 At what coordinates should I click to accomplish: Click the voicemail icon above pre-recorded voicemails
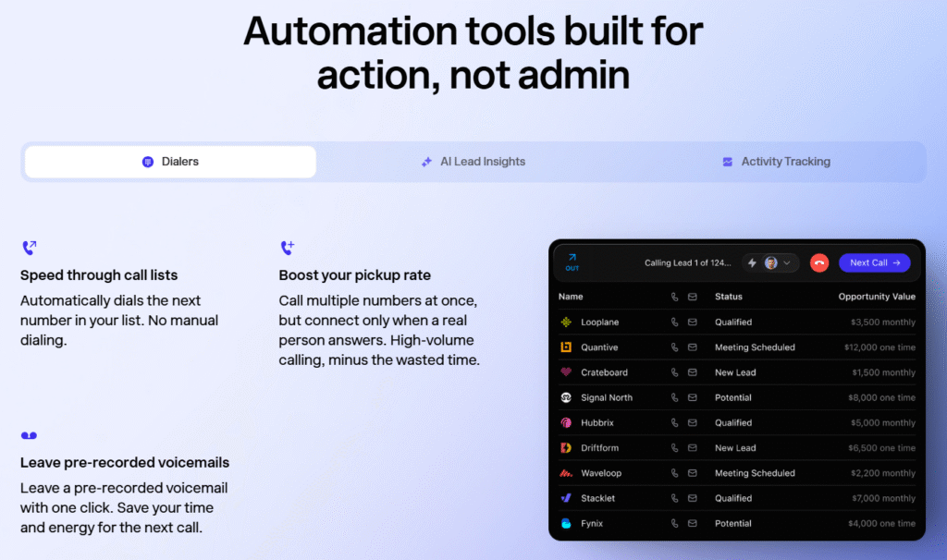(x=29, y=436)
